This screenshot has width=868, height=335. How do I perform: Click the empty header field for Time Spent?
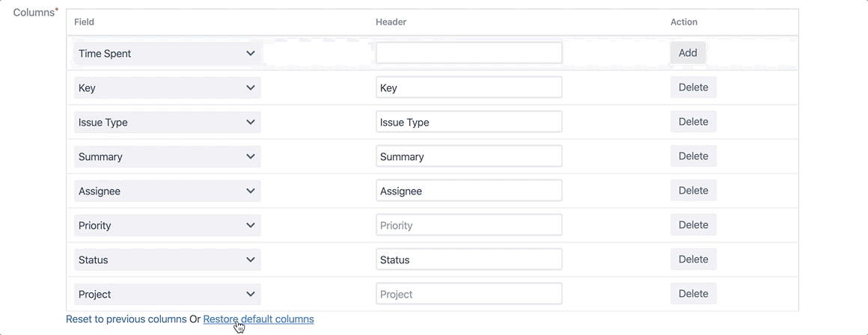click(x=468, y=52)
